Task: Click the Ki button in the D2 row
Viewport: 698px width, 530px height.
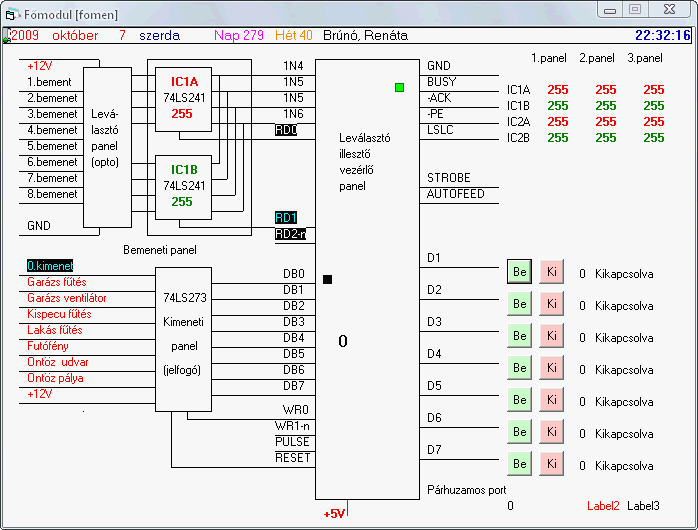Action: pos(552,303)
